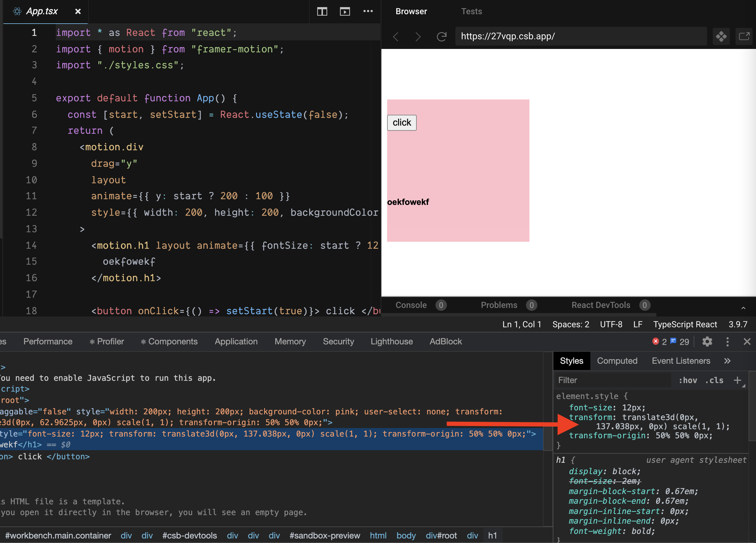756x543 pixels.
Task: Click the React logo on the App.tsx tab
Action: (x=17, y=11)
